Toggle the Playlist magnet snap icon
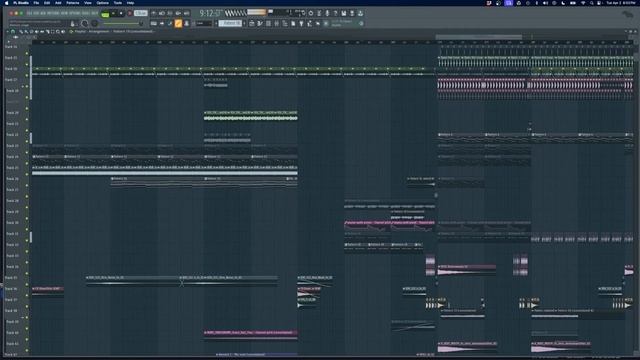The width and height of the screenshot is (640, 360). click(x=13, y=32)
